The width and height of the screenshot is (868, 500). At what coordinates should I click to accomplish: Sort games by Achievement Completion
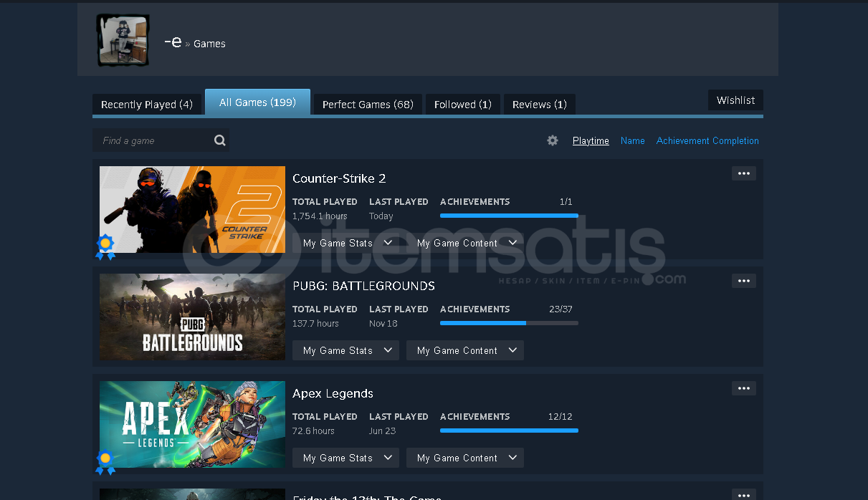[x=707, y=141]
